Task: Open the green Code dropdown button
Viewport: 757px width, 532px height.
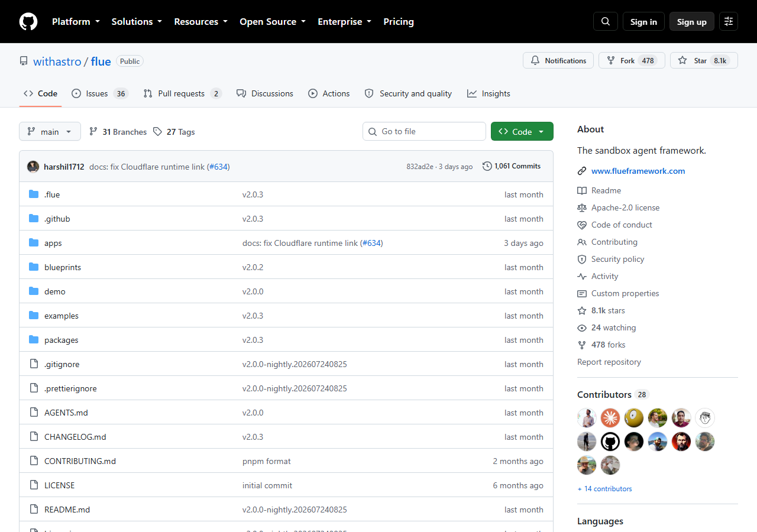Action: pos(522,131)
